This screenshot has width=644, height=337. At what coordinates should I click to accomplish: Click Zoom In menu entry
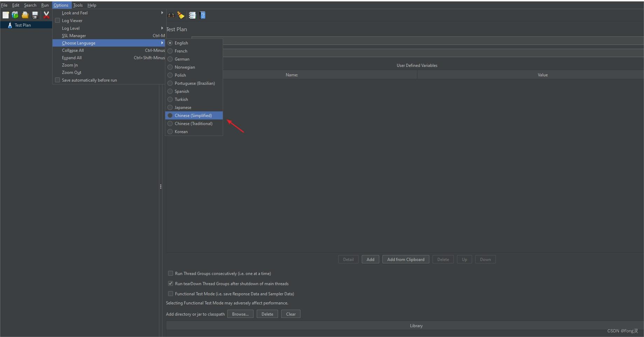pos(109,65)
